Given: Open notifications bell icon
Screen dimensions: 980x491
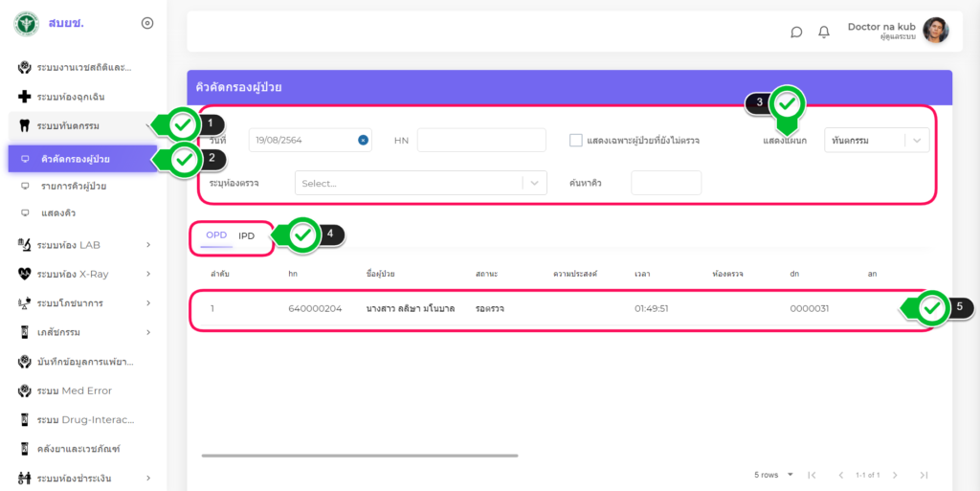Looking at the screenshot, I should point(824,32).
